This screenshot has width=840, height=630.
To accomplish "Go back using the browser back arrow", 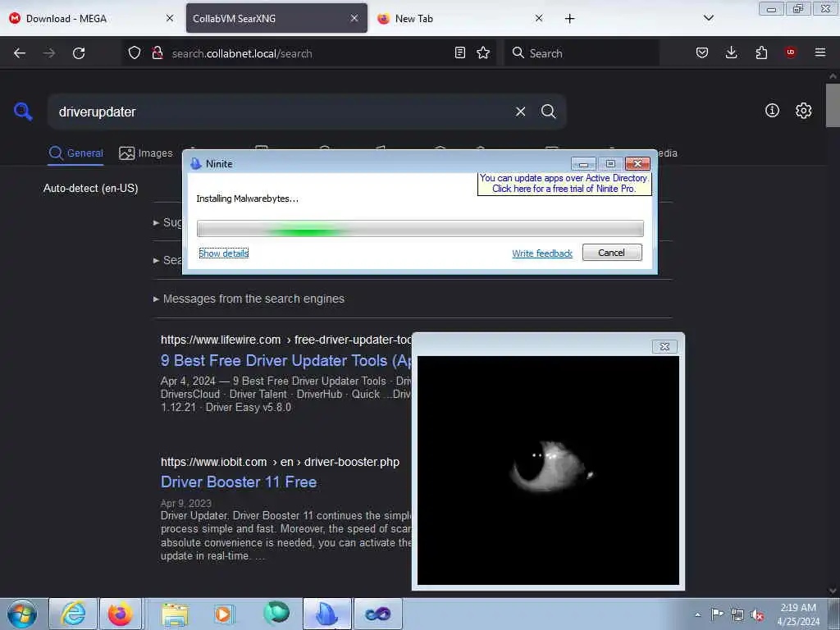I will click(x=20, y=53).
